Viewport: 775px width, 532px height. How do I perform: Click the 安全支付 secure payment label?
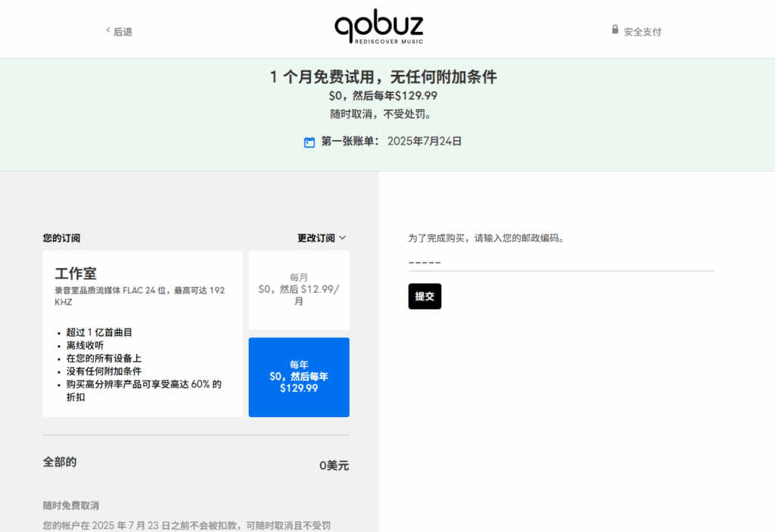click(x=643, y=32)
